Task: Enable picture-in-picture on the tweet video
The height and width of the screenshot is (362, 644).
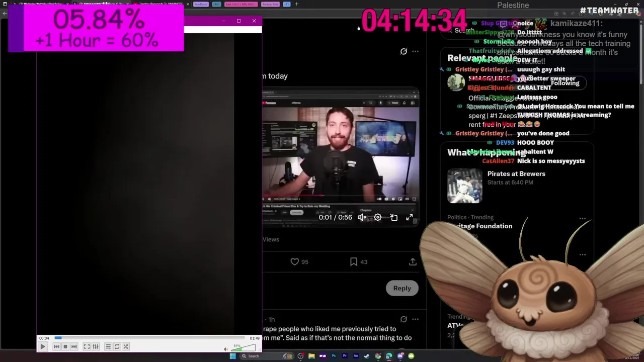Action: pos(394,217)
